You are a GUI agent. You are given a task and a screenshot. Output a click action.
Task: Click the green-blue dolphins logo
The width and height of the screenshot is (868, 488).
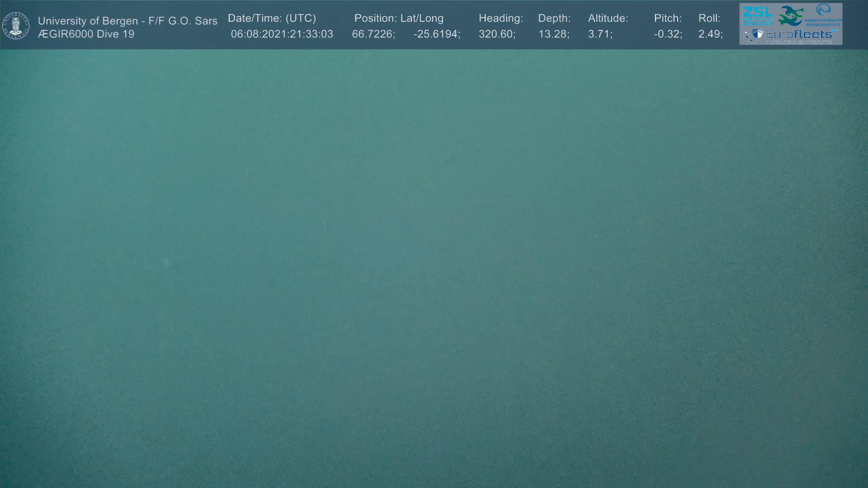[x=791, y=16]
